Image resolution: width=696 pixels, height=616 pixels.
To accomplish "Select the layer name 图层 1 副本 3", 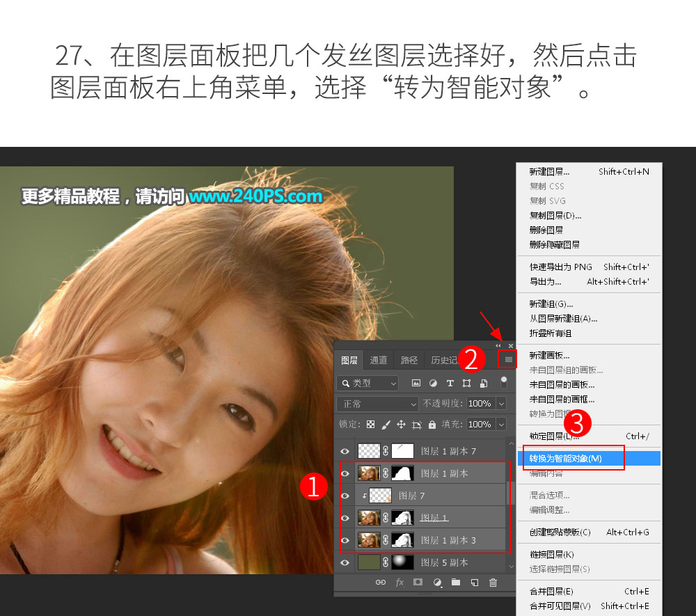I will (x=448, y=540).
